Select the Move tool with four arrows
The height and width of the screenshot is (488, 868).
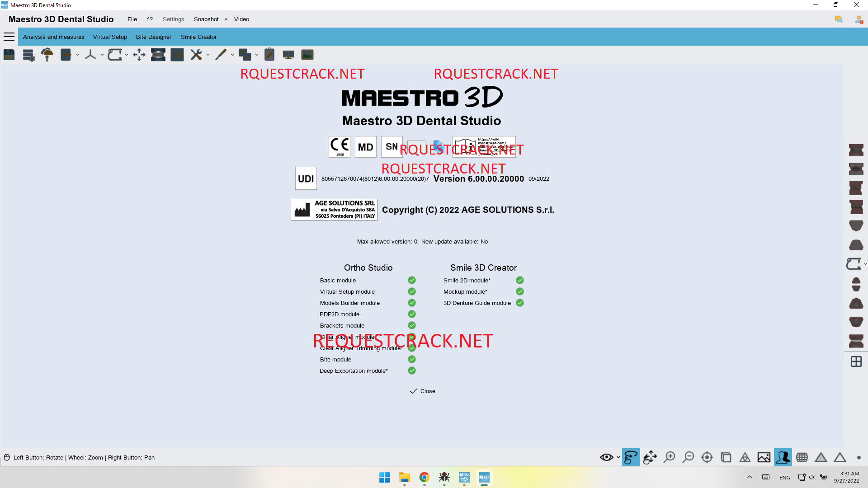click(139, 55)
